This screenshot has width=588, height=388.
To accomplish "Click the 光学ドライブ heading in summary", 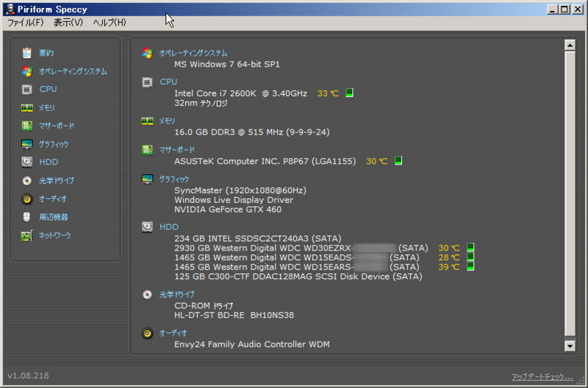I will click(x=177, y=295).
